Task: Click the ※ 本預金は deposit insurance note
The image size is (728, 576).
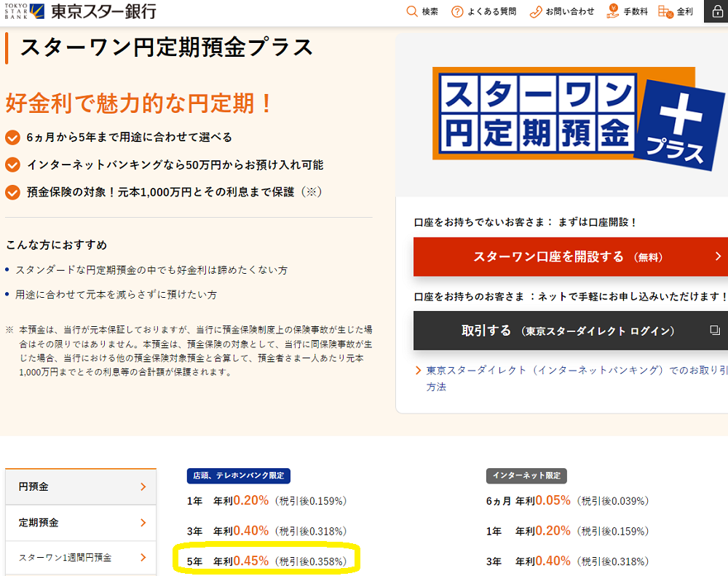Action: 189,351
